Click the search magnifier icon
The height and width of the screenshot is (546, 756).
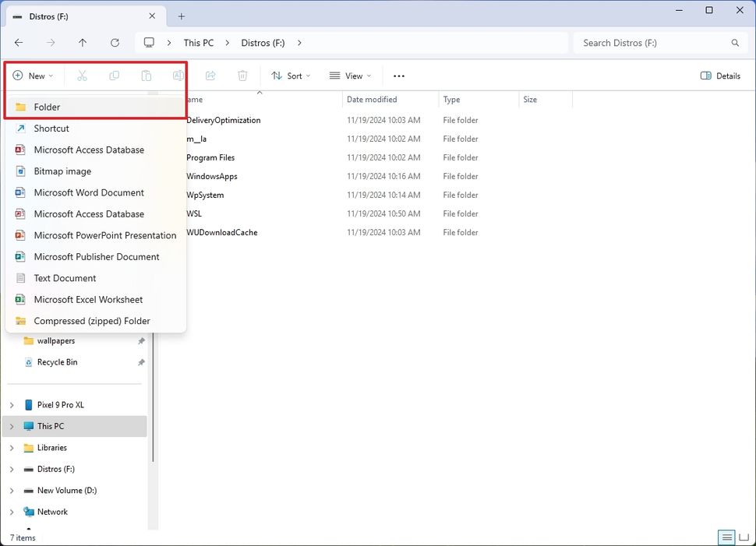733,43
